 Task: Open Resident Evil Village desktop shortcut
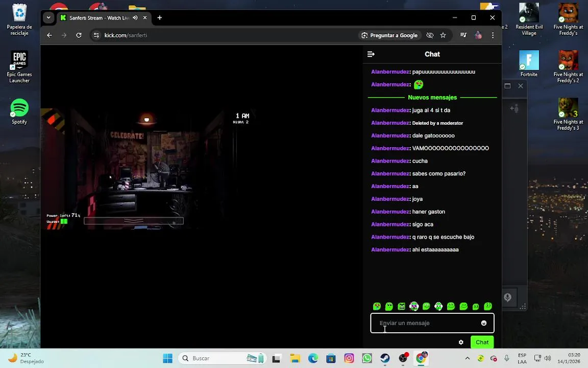coord(529,19)
